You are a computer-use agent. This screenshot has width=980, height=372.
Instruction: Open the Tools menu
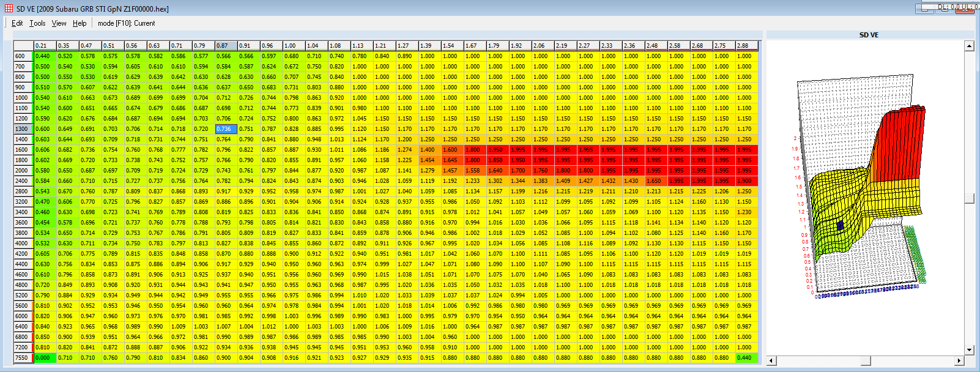(37, 23)
